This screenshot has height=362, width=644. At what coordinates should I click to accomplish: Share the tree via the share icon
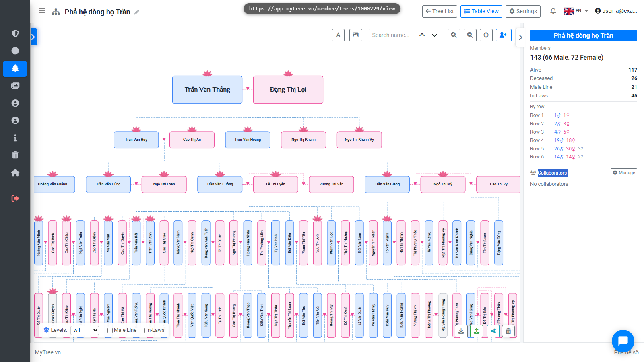[493, 331]
